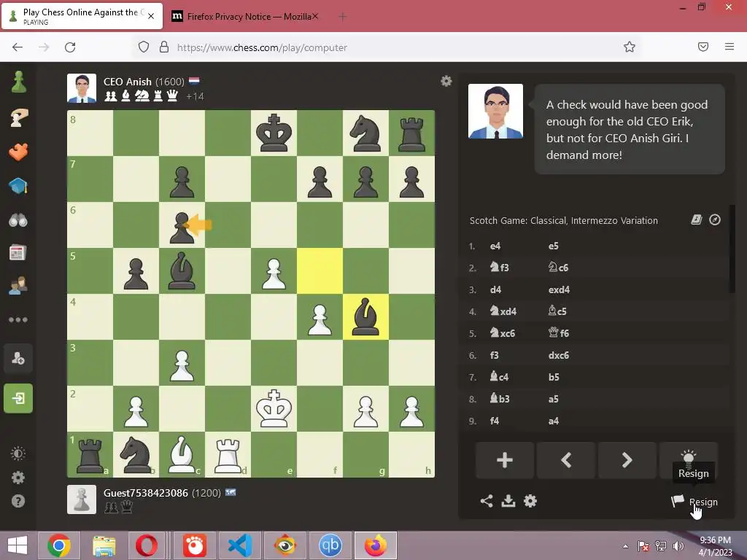Open Puzzles section in left sidebar
747x560 pixels.
[18, 152]
